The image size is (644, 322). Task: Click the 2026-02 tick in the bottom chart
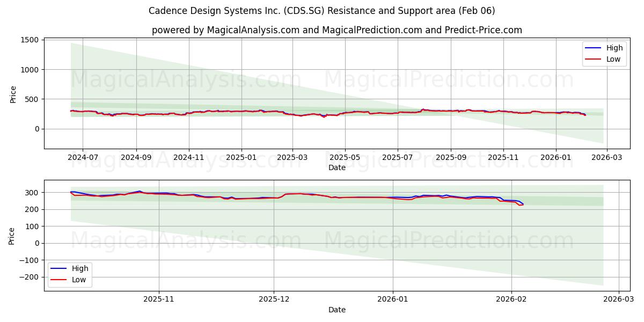click(511, 301)
